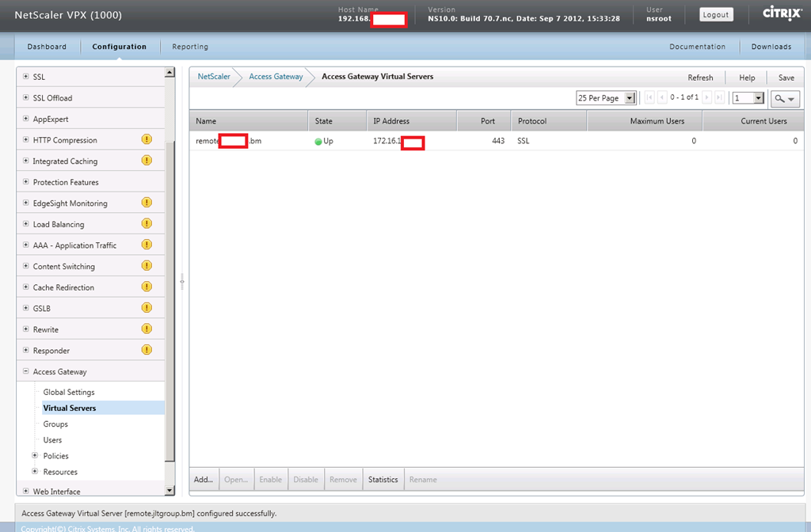Viewport: 811px width, 532px height.
Task: Expand the SSL Offload node
Action: (26, 97)
